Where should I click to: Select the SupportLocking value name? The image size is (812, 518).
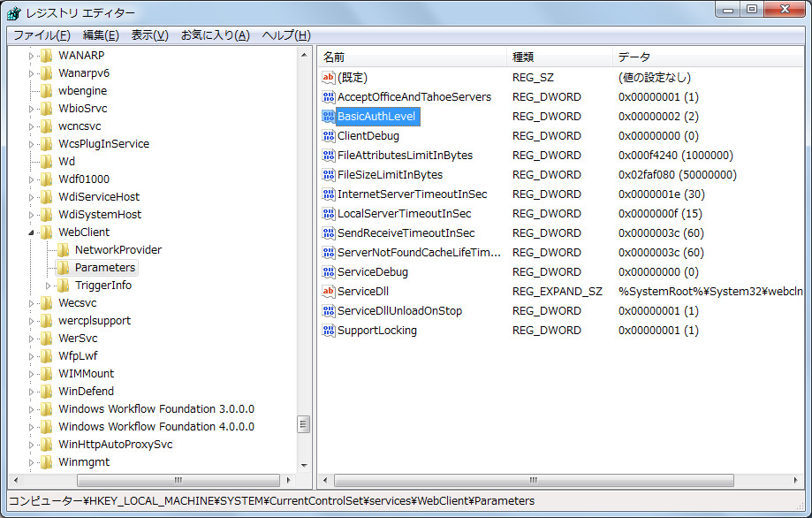coord(377,330)
